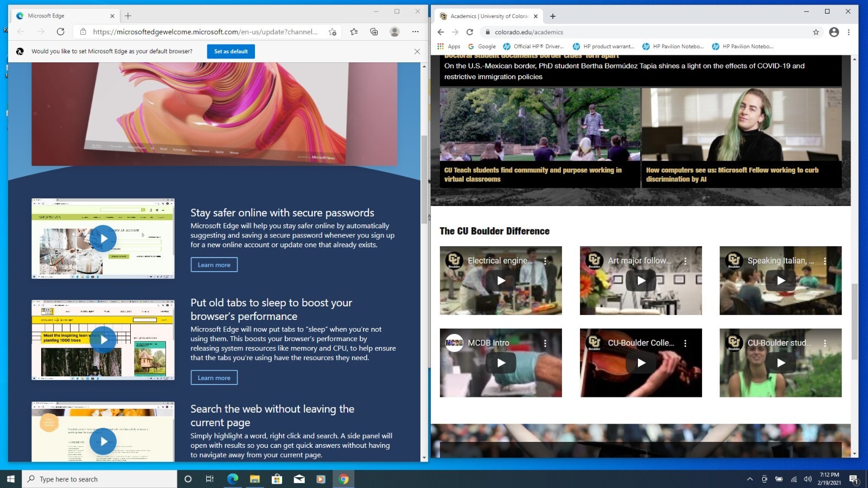Viewport: 868px width, 488px height.
Task: Open options menu on CU-Boulder College video
Action: tap(685, 343)
